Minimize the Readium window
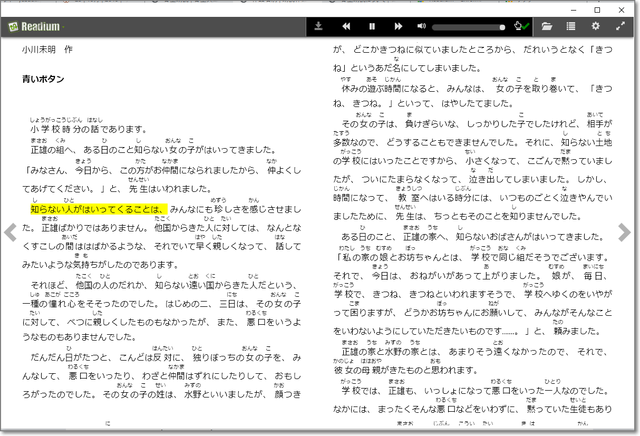 pos(574,8)
